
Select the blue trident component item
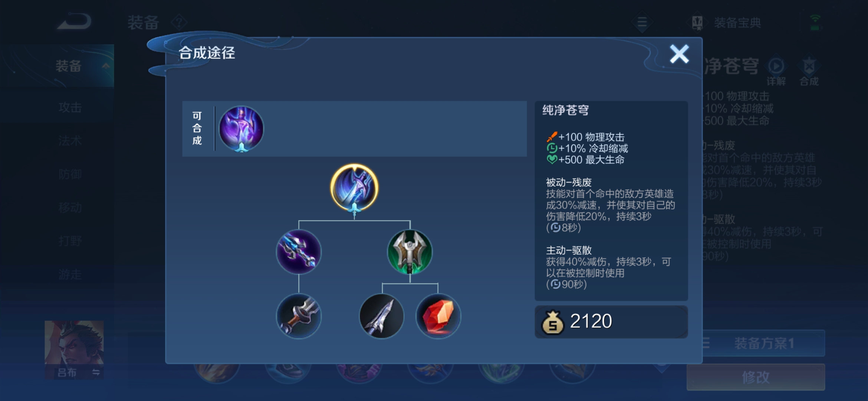(299, 252)
